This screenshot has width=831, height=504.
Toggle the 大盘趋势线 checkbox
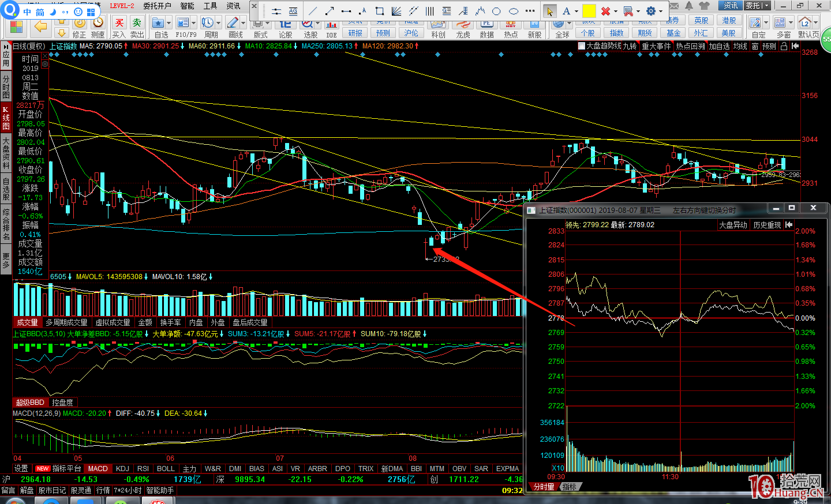click(x=582, y=46)
